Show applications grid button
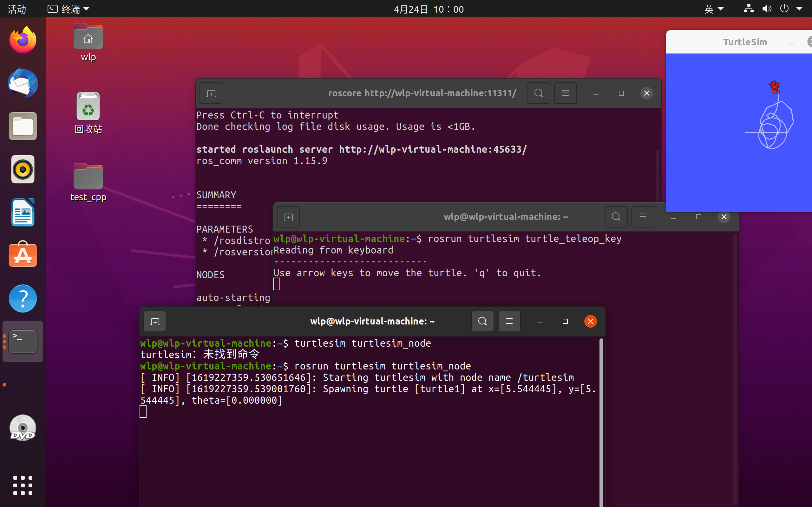Screen dimensions: 812x507 tap(23, 485)
